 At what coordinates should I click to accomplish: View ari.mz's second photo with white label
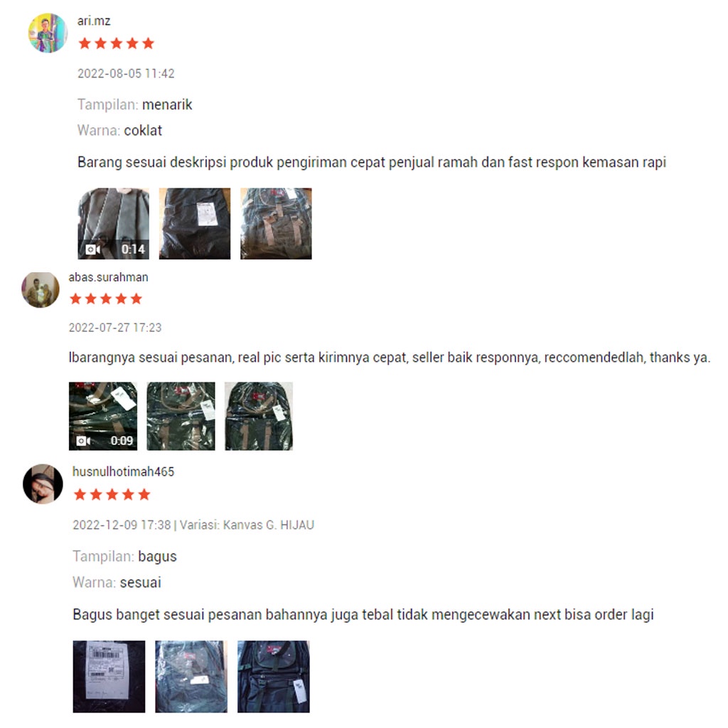pos(195,223)
